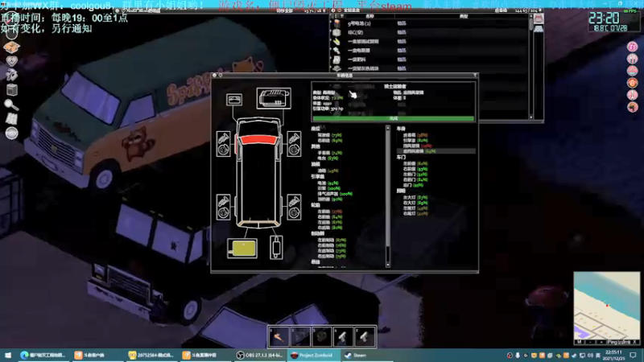This screenshot has width=644, height=362.
Task: Select the furniture box icon in left sidebar
Action: click(12, 90)
